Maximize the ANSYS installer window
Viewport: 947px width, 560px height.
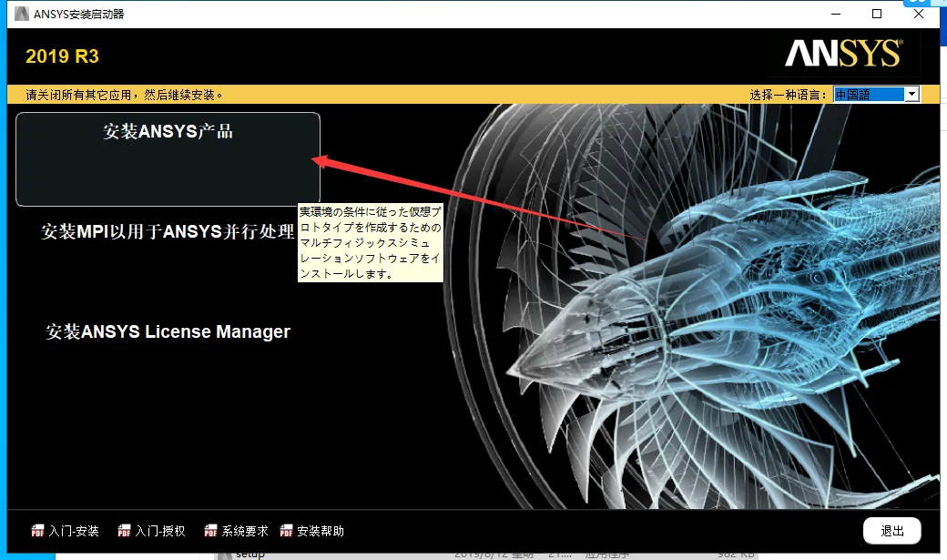click(877, 14)
